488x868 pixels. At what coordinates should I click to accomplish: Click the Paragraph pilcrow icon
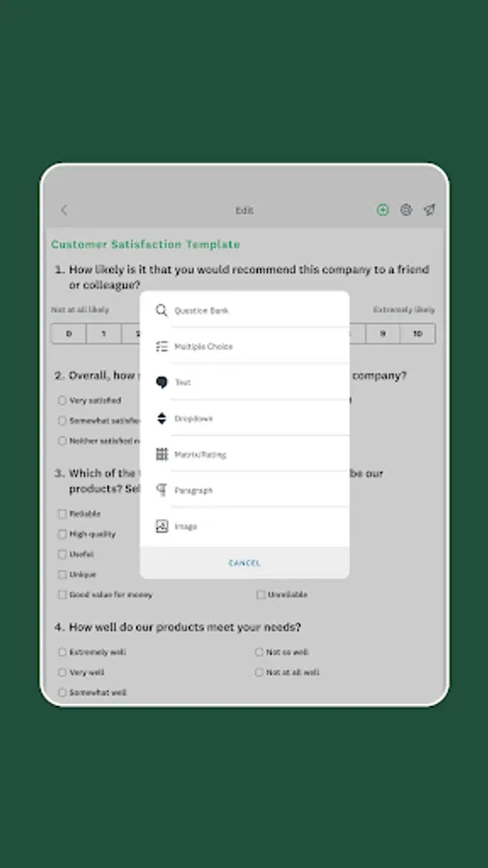[162, 491]
